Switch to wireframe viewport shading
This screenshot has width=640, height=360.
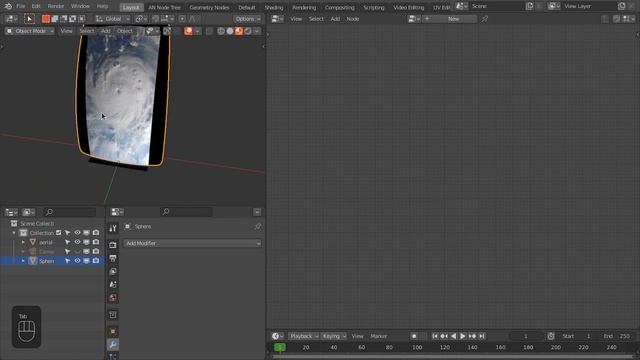pyautogui.click(x=221, y=31)
